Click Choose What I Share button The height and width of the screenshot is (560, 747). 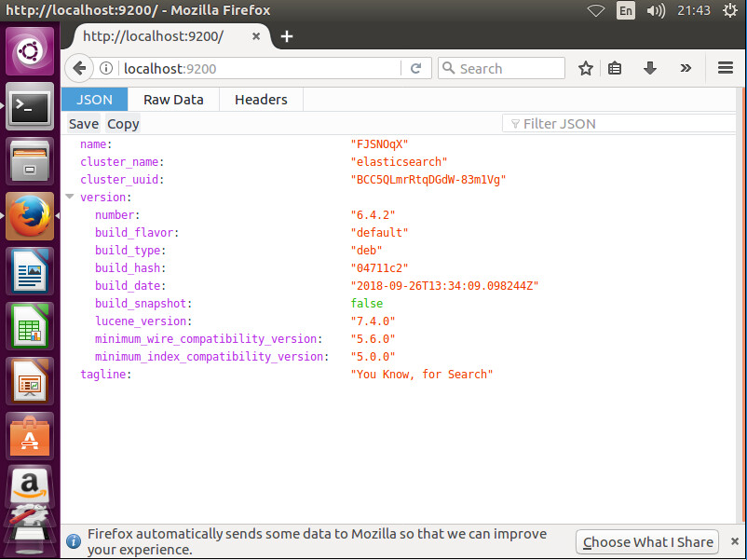pos(647,542)
